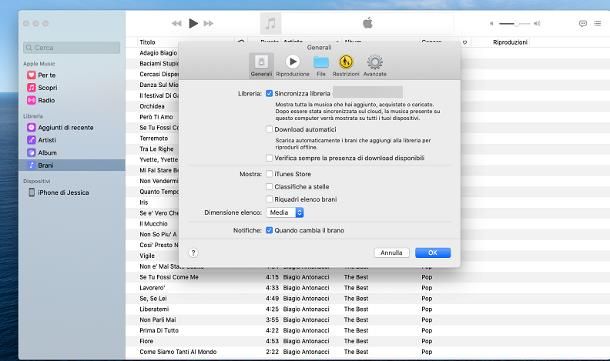Switch to the Riproduzione preferences tab
Screen dimensions: 610x361
[x=293, y=65]
